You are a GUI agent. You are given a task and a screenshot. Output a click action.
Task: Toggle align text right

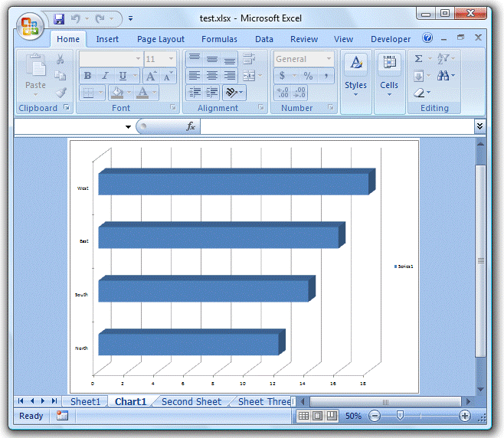tap(229, 76)
